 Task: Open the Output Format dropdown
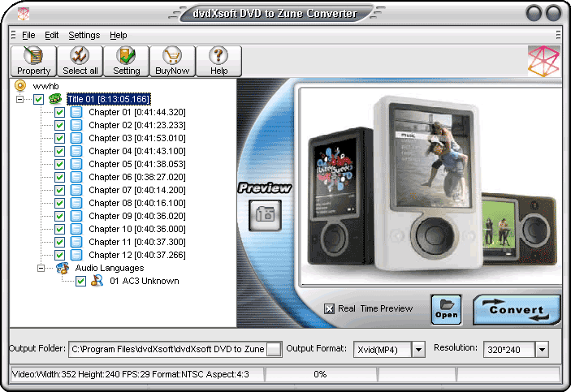(419, 349)
